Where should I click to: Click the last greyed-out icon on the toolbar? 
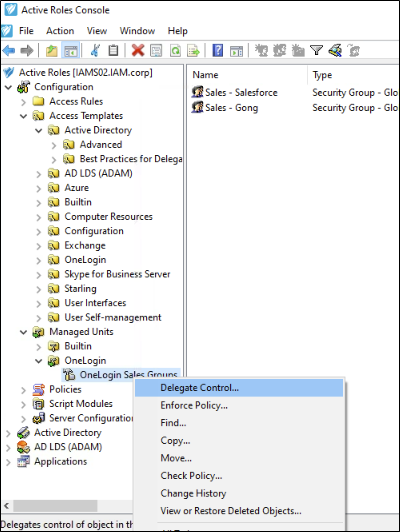point(354,51)
